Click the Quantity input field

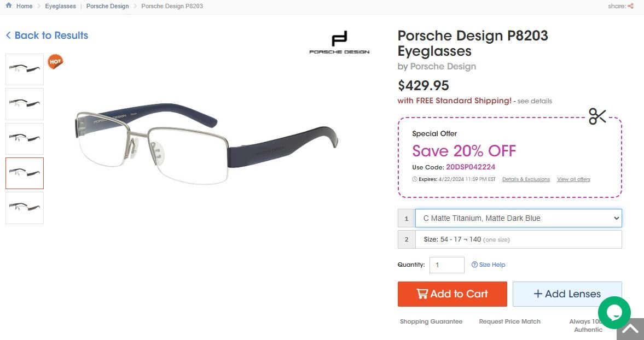[x=446, y=265]
